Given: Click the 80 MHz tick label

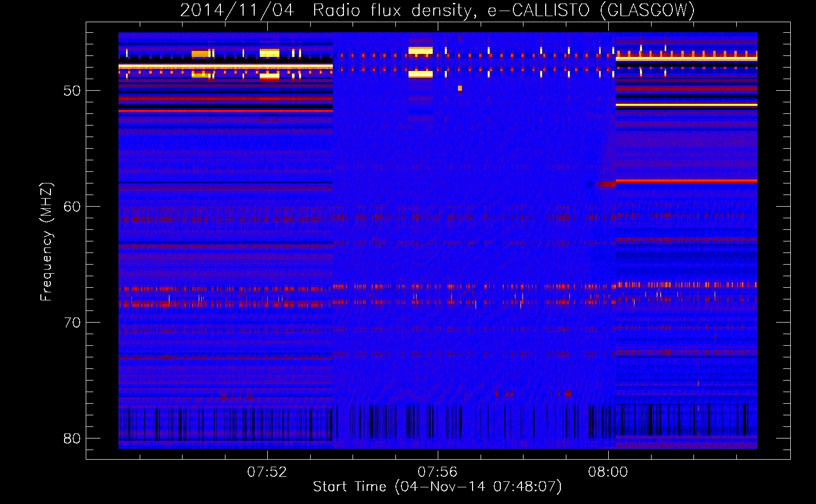Looking at the screenshot, I should (x=72, y=438).
